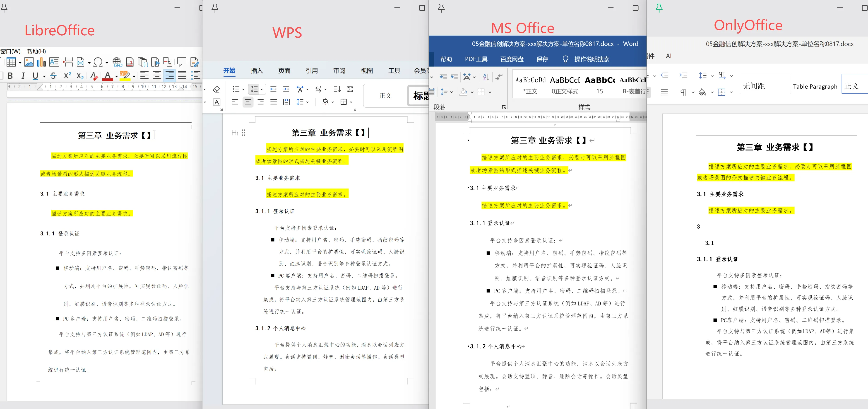Open the 窗口(W) menu in LibreOffice
The image size is (868, 409).
(x=10, y=51)
